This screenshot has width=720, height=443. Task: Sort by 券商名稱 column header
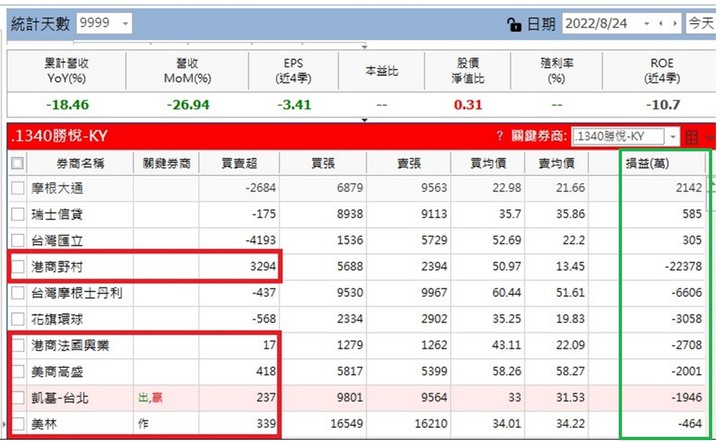(80, 163)
